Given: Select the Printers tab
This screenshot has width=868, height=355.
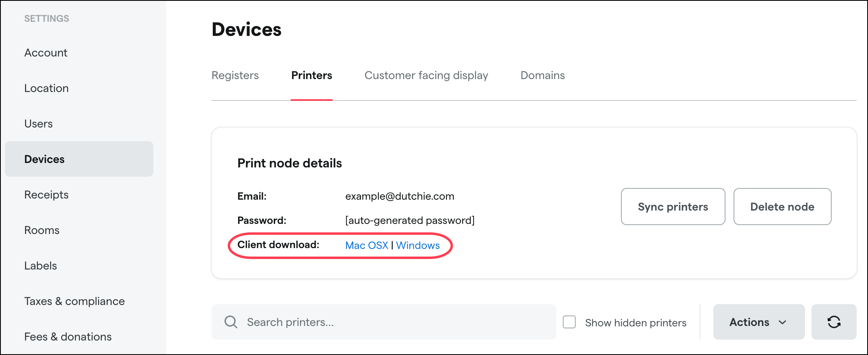Looking at the screenshot, I should pos(311,75).
